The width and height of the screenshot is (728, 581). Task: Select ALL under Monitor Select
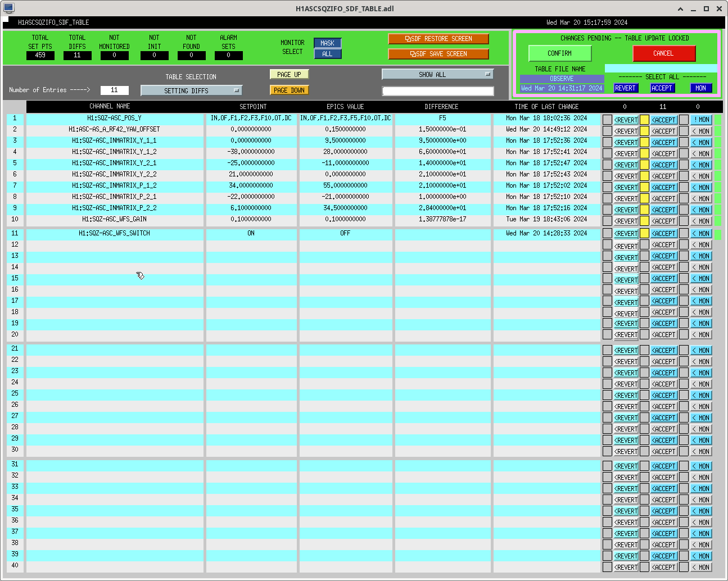coord(327,54)
